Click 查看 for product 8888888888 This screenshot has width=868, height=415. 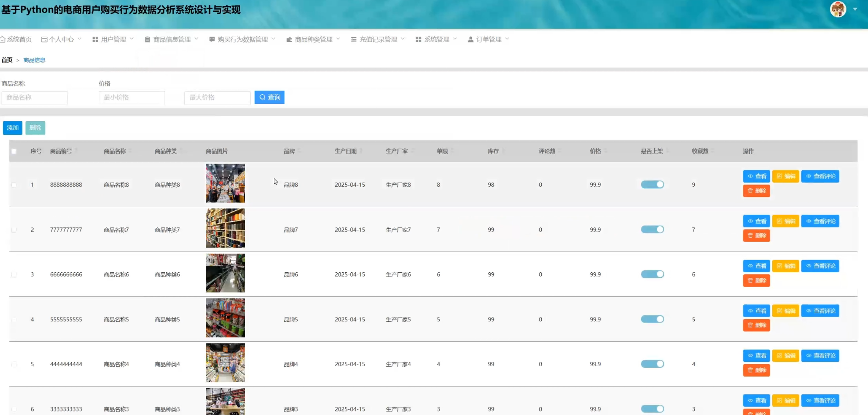tap(756, 176)
